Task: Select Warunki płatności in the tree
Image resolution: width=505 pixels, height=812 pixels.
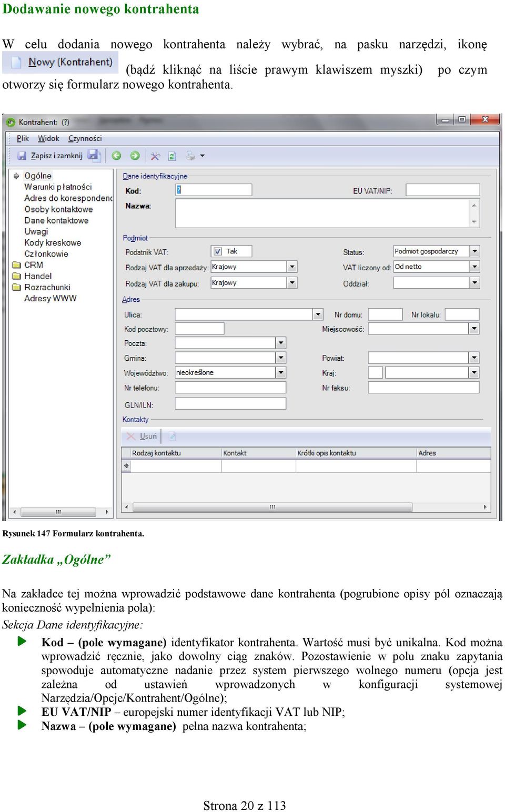Action: click(x=58, y=187)
